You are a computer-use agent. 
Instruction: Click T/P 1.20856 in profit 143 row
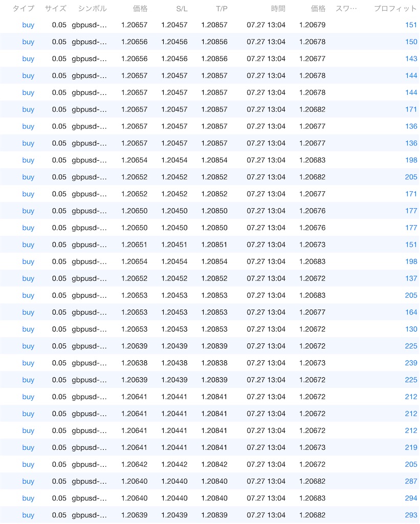[214, 58]
